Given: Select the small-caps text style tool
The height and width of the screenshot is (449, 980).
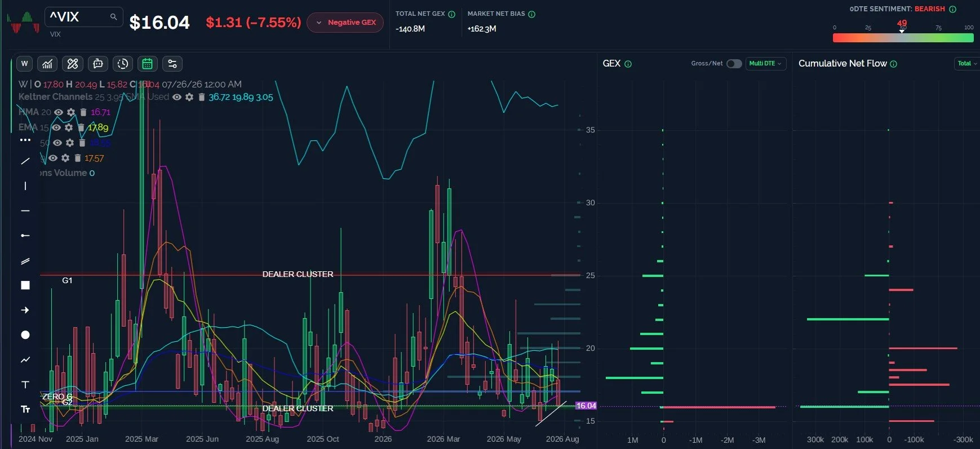Looking at the screenshot, I should (25, 410).
